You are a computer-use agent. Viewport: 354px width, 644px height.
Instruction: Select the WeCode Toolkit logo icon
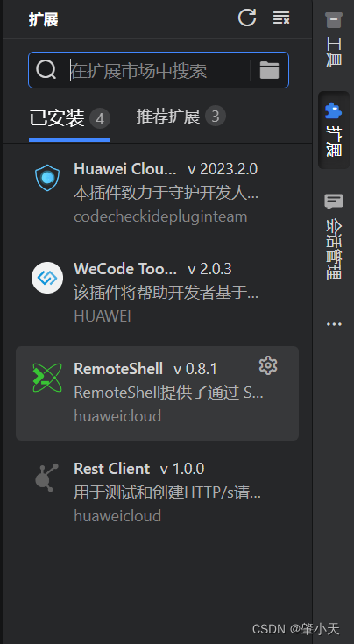[x=47, y=278]
